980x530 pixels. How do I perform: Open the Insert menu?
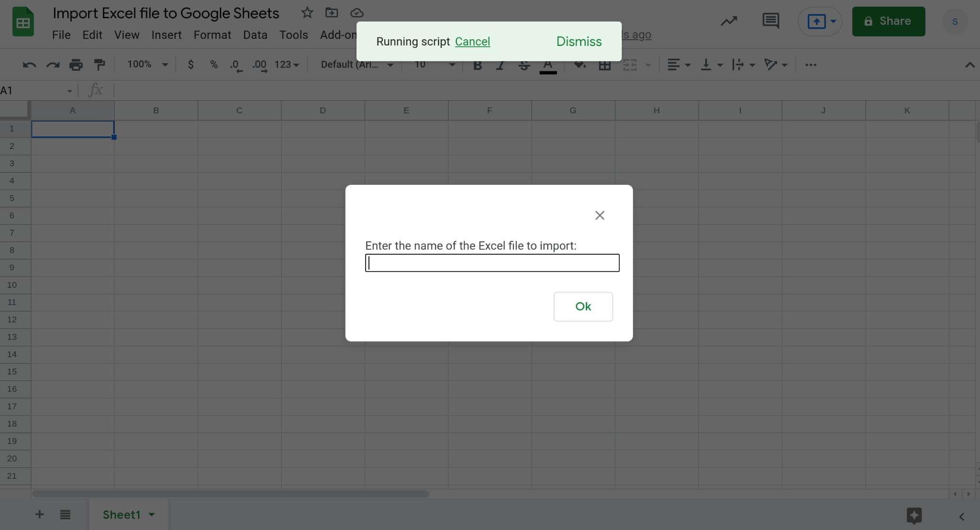pyautogui.click(x=167, y=35)
